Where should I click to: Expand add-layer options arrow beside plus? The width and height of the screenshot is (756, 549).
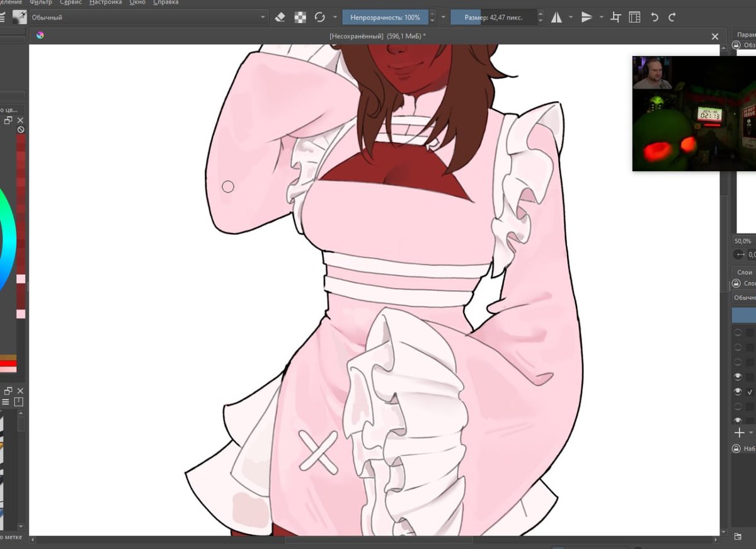pos(750,433)
